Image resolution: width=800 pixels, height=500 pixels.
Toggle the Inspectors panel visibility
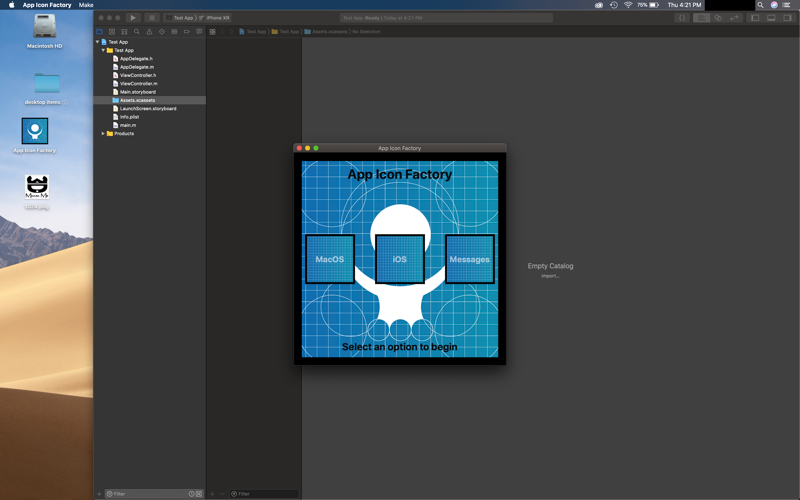point(788,18)
